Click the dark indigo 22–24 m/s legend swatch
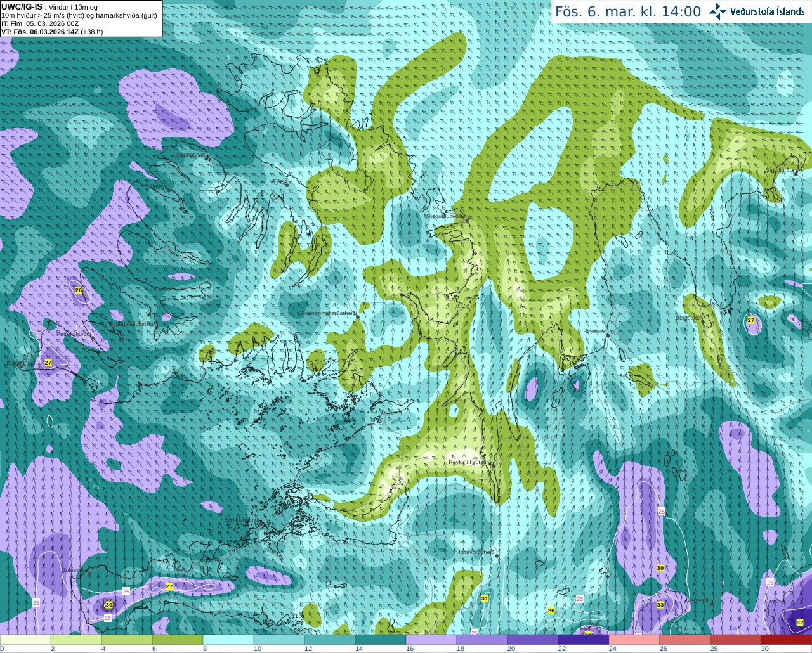Viewport: 812px width, 653px height. pos(584,640)
